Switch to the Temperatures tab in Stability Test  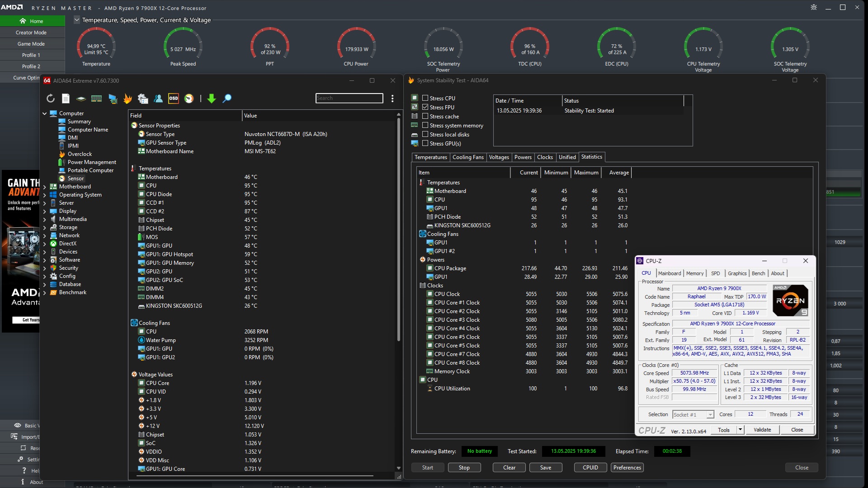click(430, 157)
